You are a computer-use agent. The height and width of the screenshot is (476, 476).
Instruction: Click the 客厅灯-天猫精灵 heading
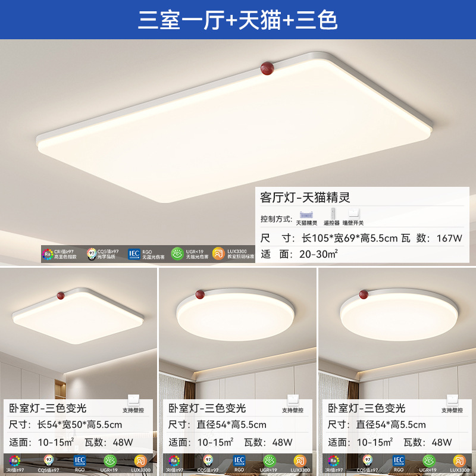(305, 198)
